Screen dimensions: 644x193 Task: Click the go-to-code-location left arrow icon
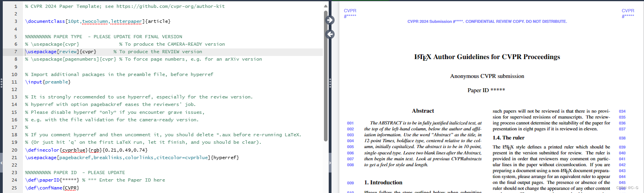[x=330, y=34]
